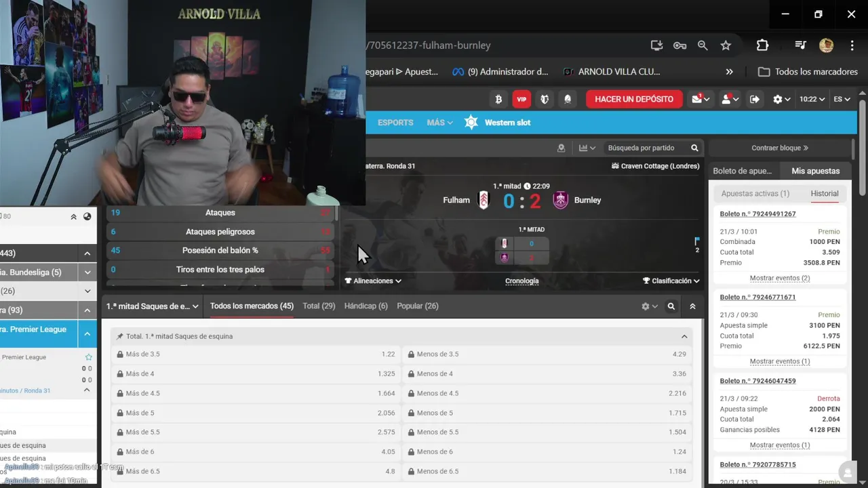Expand the Alineaciones lineup section
The height and width of the screenshot is (488, 868).
click(373, 281)
